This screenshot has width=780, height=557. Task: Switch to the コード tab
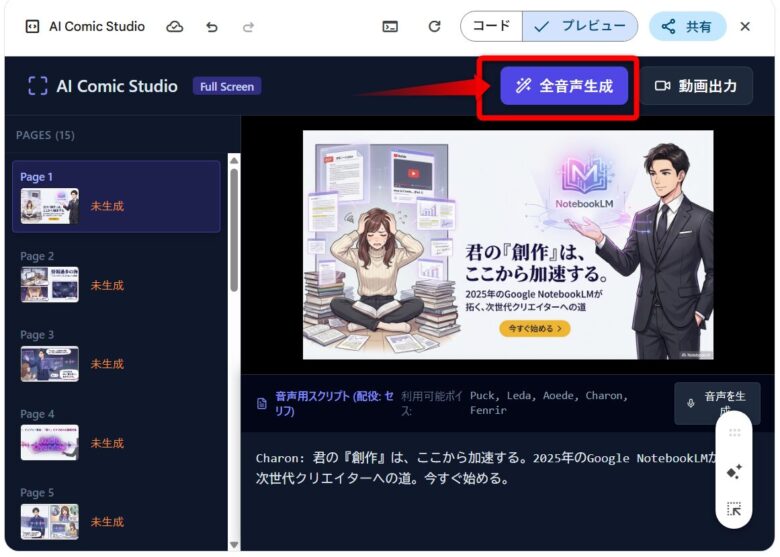[x=491, y=27]
